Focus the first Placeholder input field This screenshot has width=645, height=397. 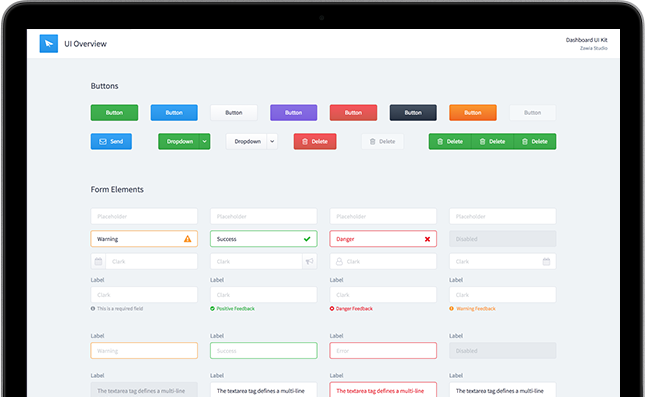tap(144, 216)
